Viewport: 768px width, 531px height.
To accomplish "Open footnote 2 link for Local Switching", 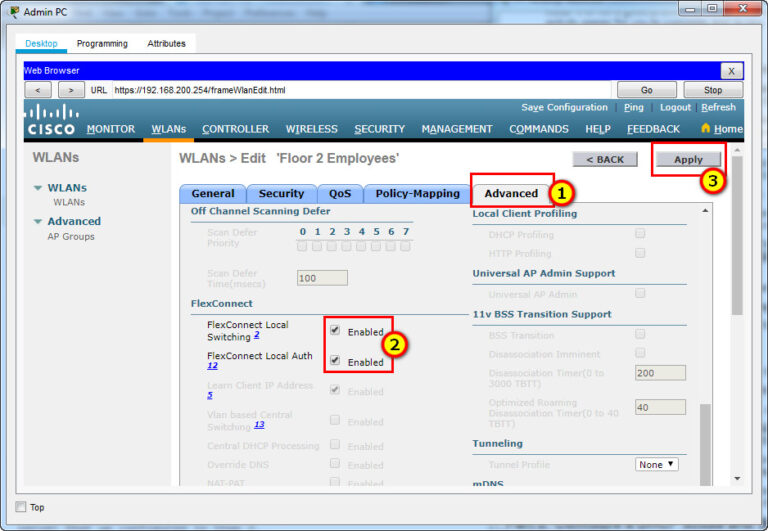I will (257, 335).
